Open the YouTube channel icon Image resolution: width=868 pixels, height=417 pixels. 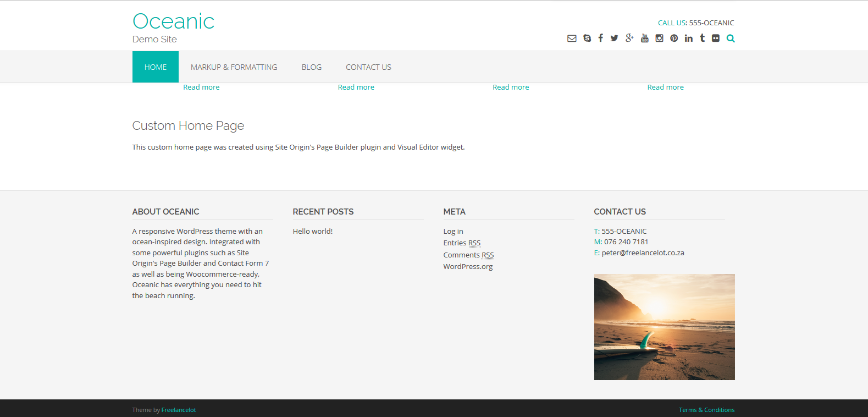click(645, 39)
